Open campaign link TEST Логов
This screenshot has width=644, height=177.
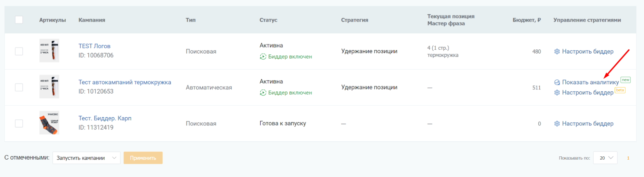tap(94, 46)
